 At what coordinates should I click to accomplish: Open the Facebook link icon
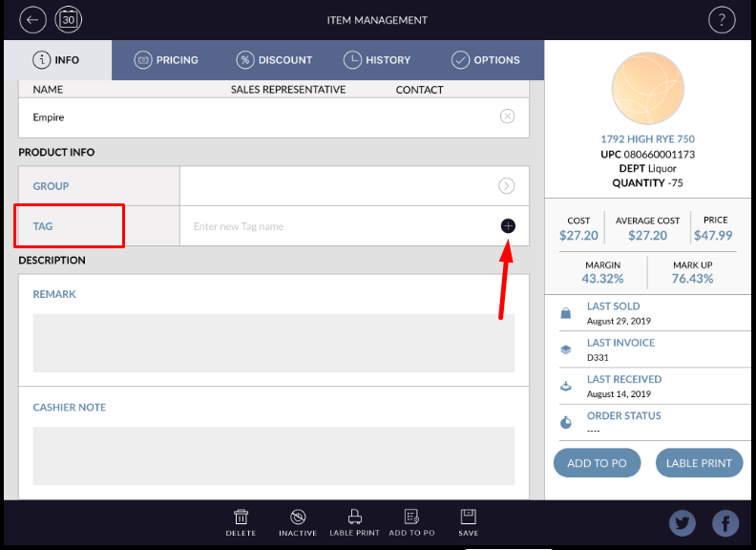click(724, 522)
